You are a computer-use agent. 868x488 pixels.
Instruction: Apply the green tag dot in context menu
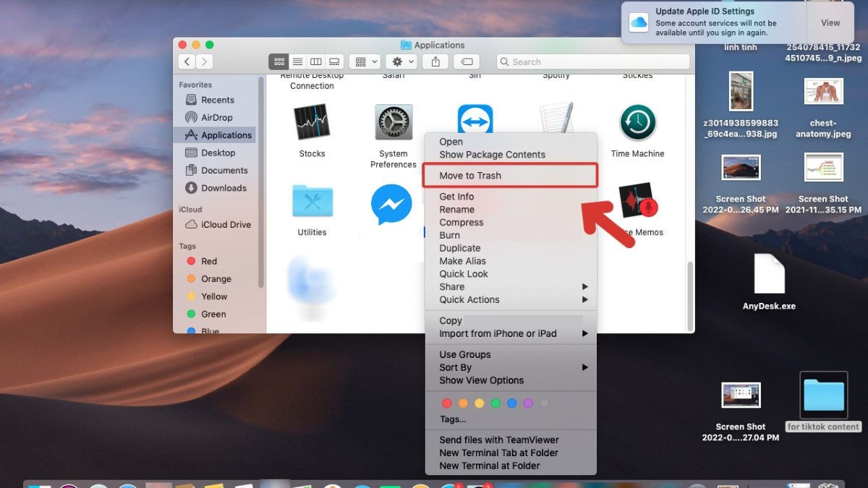(495, 403)
